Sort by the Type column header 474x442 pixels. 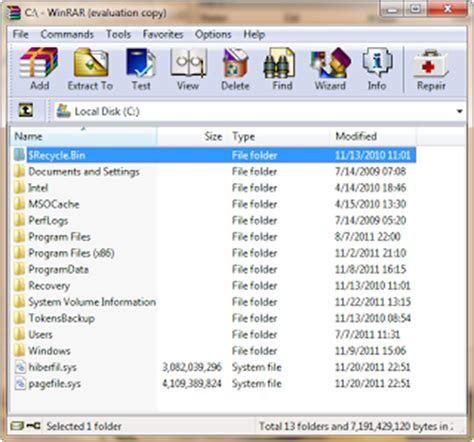click(x=280, y=136)
